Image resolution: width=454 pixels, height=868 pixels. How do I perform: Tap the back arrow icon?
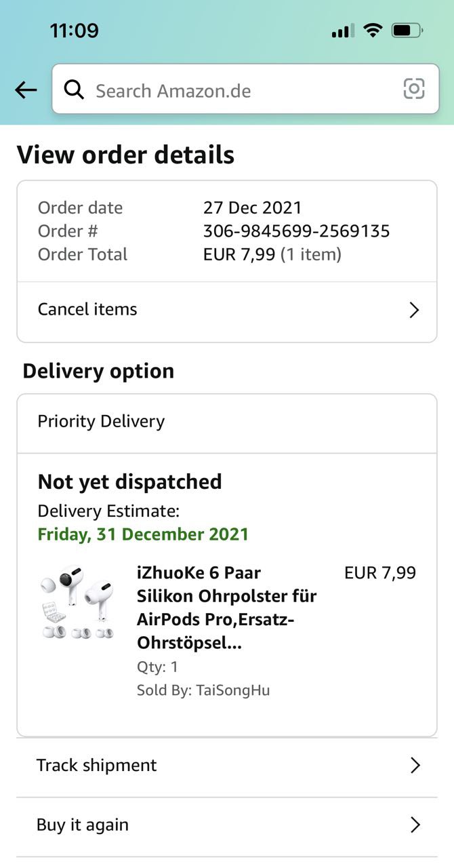(x=26, y=90)
